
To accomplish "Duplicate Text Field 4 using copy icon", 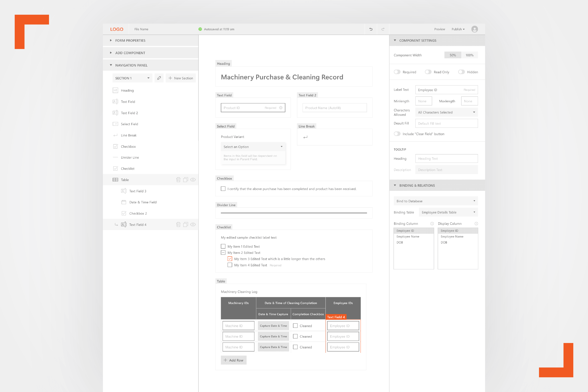I will [185, 224].
